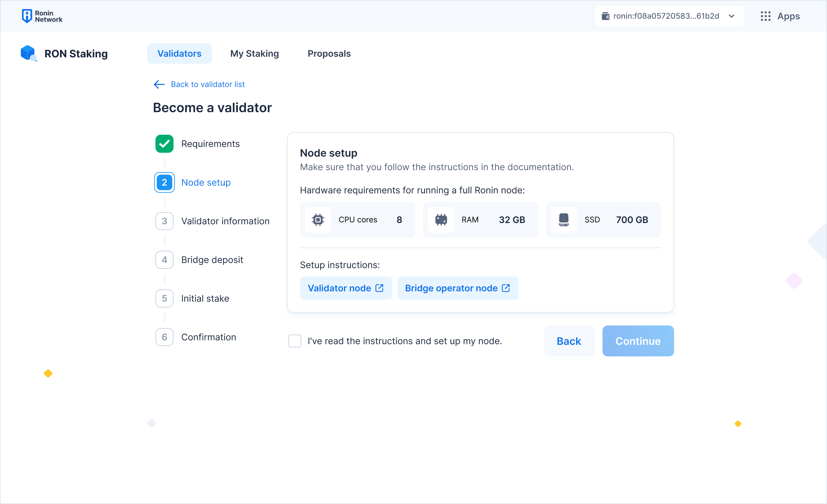Click the 'RON Staking' title text
This screenshot has height=504, width=827.
tap(76, 53)
